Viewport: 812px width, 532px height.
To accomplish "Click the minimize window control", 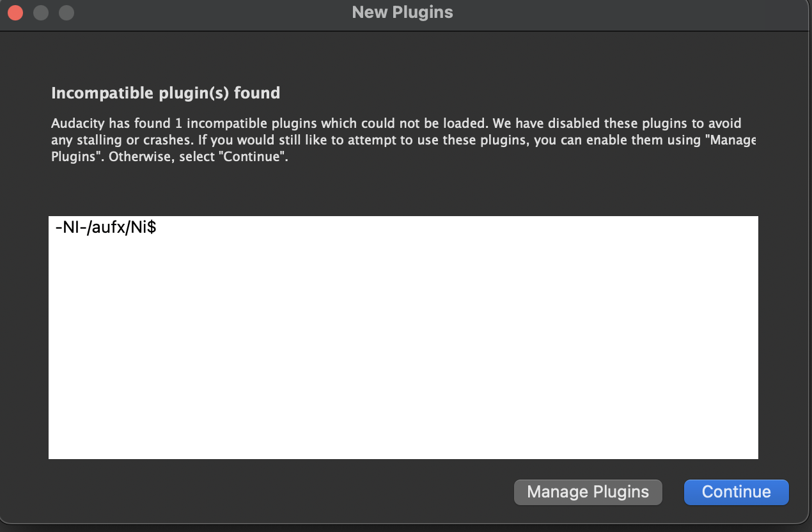I will [x=40, y=12].
